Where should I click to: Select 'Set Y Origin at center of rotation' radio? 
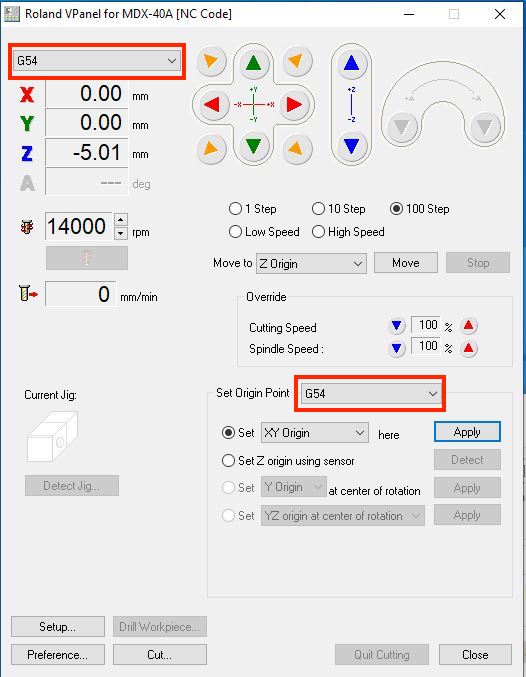coord(228,488)
